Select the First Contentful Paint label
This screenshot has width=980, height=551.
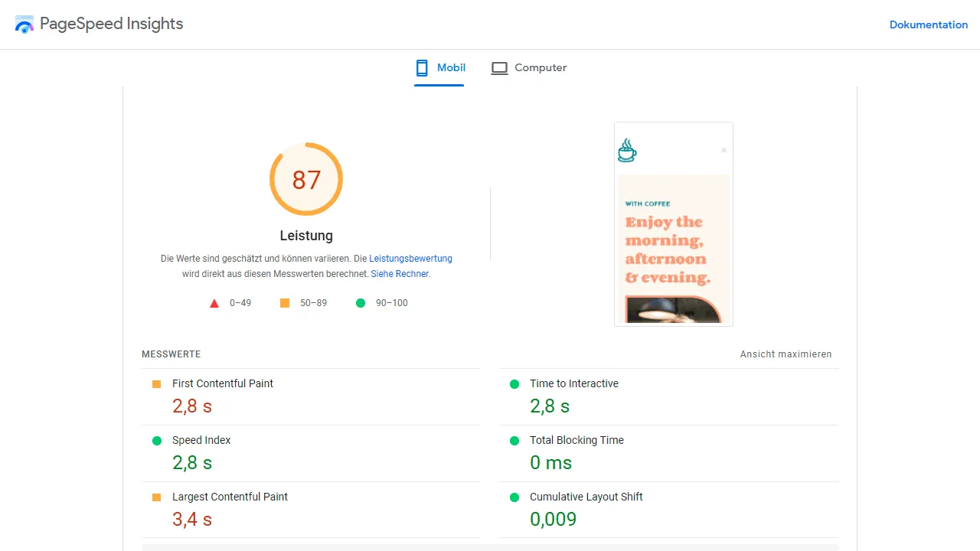[x=223, y=383]
